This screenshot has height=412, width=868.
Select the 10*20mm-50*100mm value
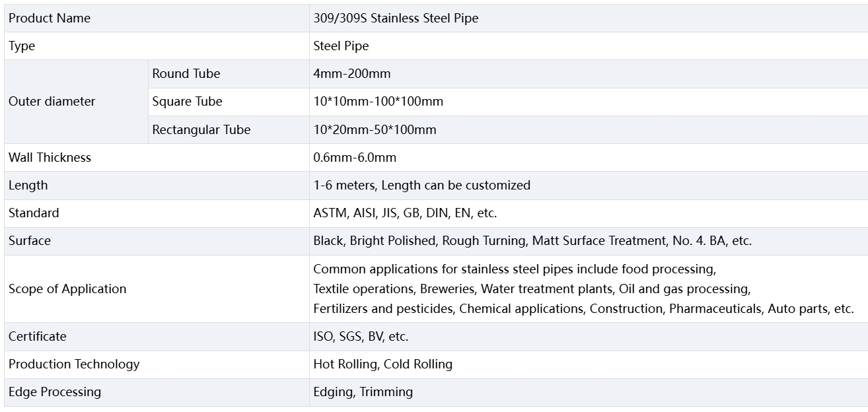coord(375,130)
